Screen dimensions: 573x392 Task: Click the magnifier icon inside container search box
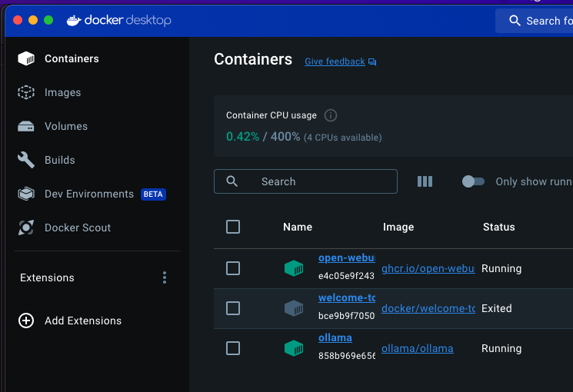(232, 181)
